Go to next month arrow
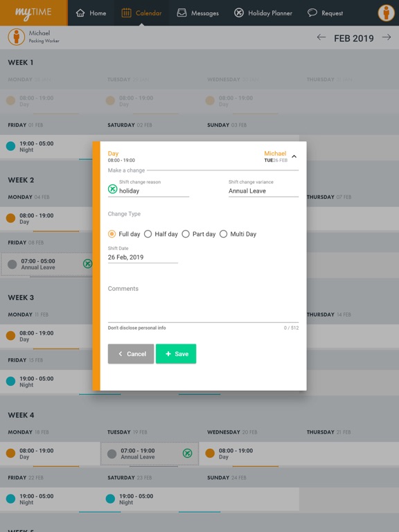 (387, 37)
